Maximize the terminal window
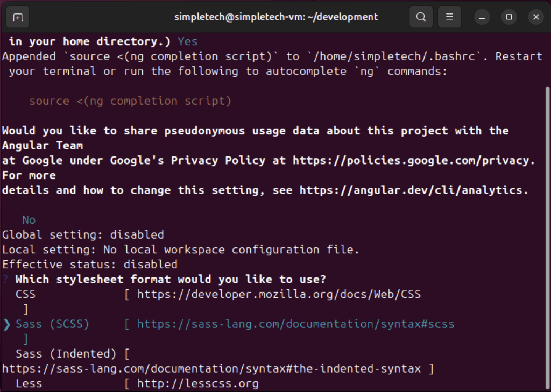The width and height of the screenshot is (551, 392). pos(508,17)
